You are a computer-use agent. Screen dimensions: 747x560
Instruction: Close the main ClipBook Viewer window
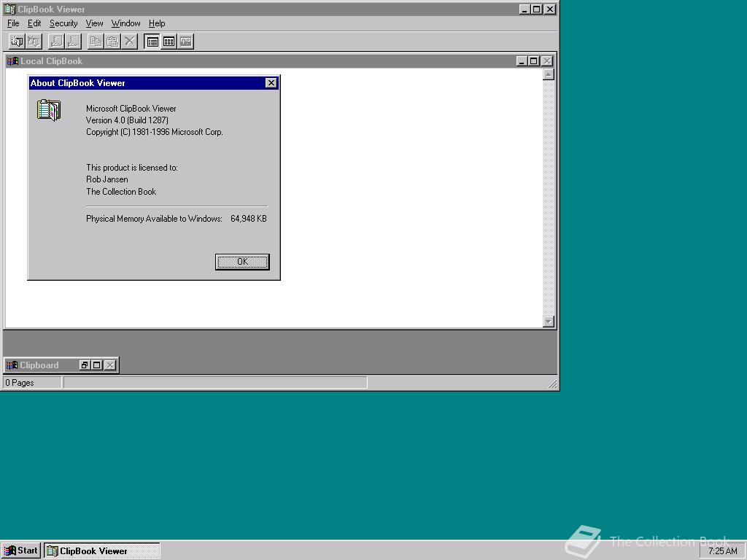550,9
